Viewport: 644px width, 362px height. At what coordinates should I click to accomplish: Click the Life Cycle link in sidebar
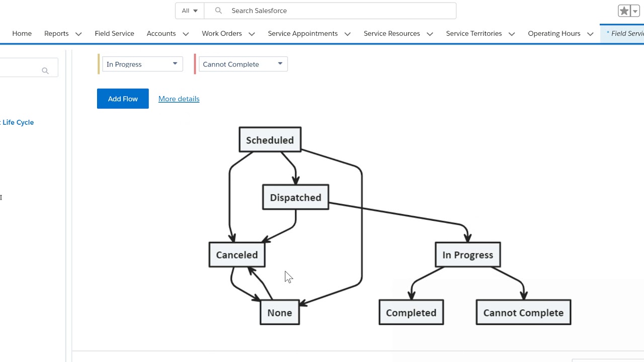[x=17, y=122]
